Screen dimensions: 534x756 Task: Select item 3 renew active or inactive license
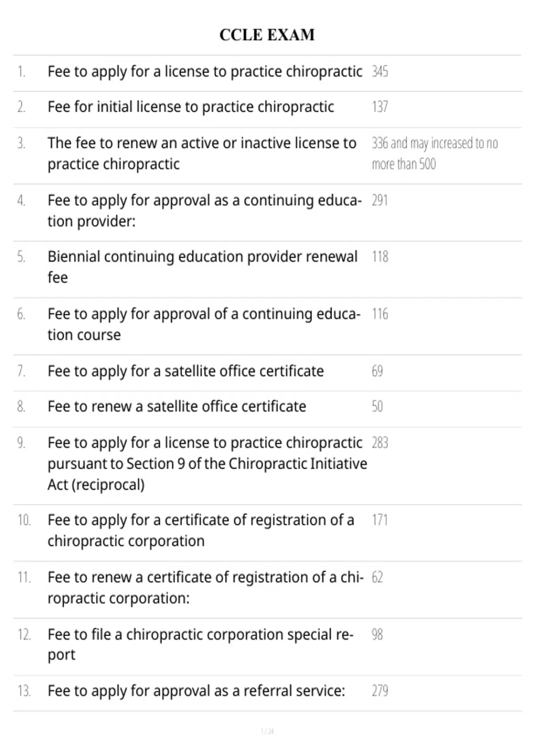coord(202,153)
